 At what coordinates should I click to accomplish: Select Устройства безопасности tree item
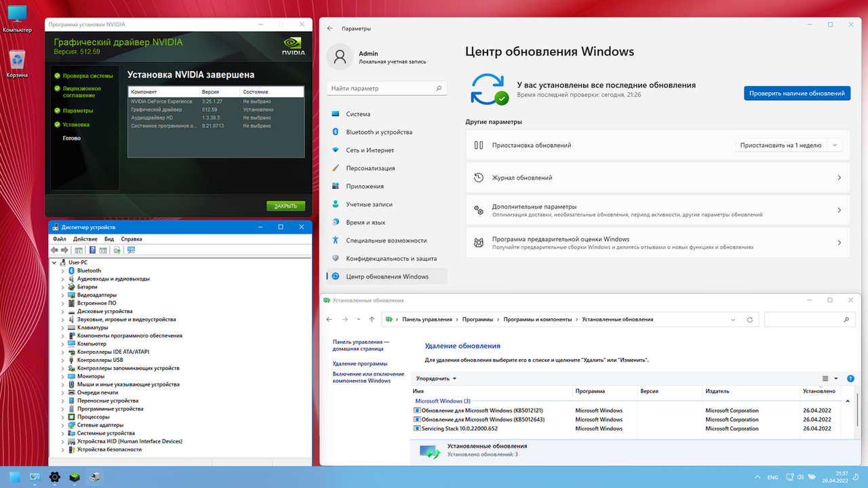(109, 449)
